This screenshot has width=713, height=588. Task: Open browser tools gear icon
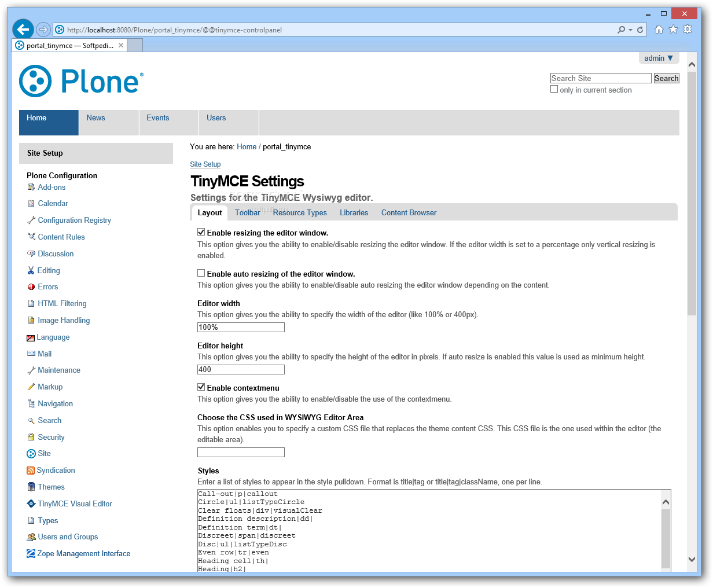[688, 30]
